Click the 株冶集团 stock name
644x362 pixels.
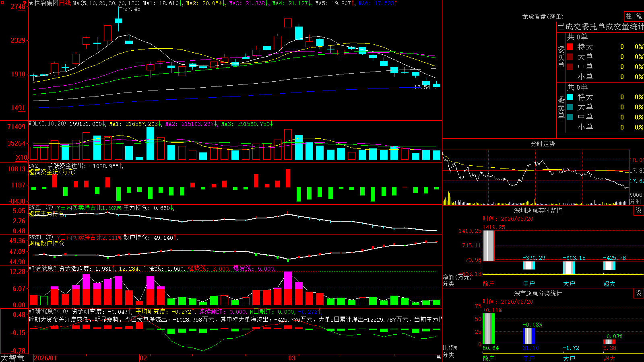[46, 3]
